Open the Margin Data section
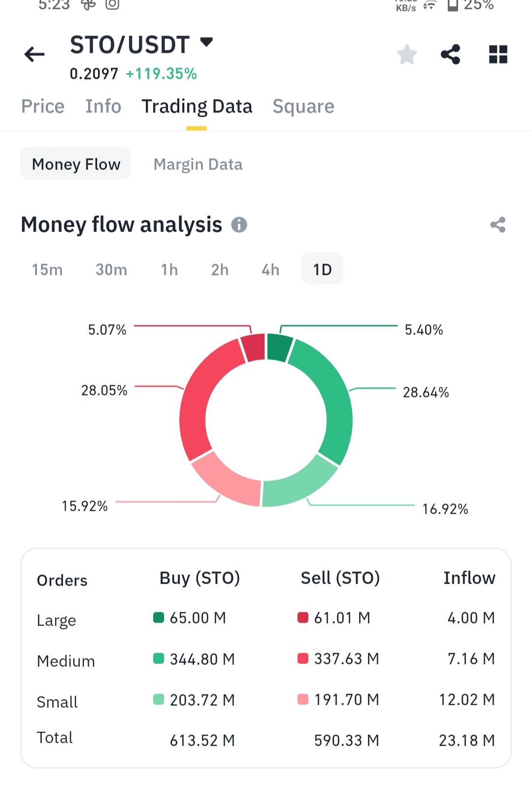This screenshot has height=788, width=532. click(198, 164)
